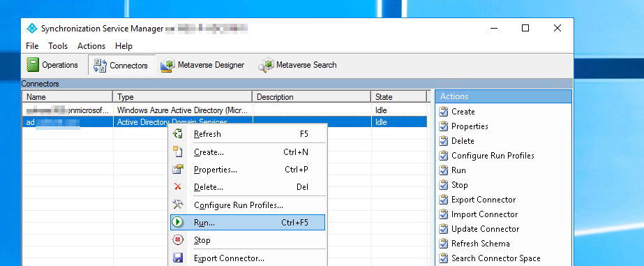Click the clipboard icon beside Stop action
Screen dimensions: 644x266
443,184
